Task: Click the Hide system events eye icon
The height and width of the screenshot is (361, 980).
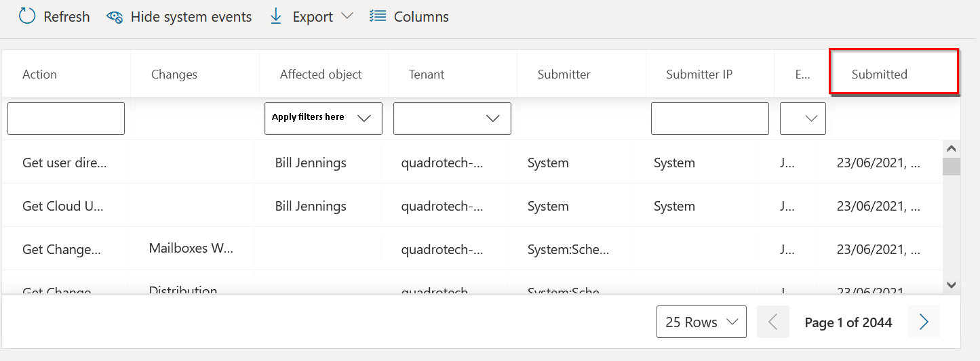Action: pyautogui.click(x=115, y=17)
